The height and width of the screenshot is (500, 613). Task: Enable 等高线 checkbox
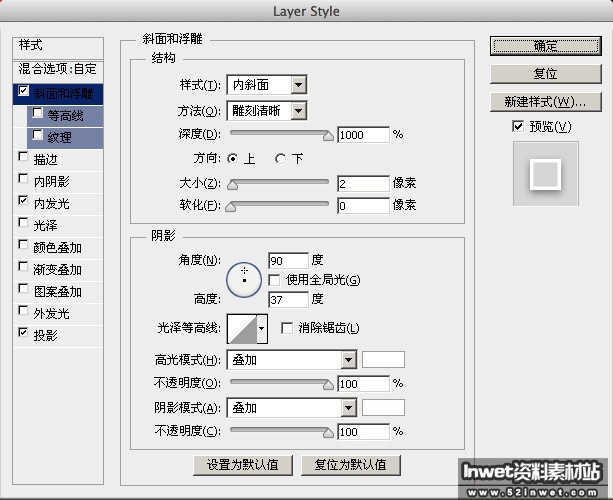click(38, 113)
